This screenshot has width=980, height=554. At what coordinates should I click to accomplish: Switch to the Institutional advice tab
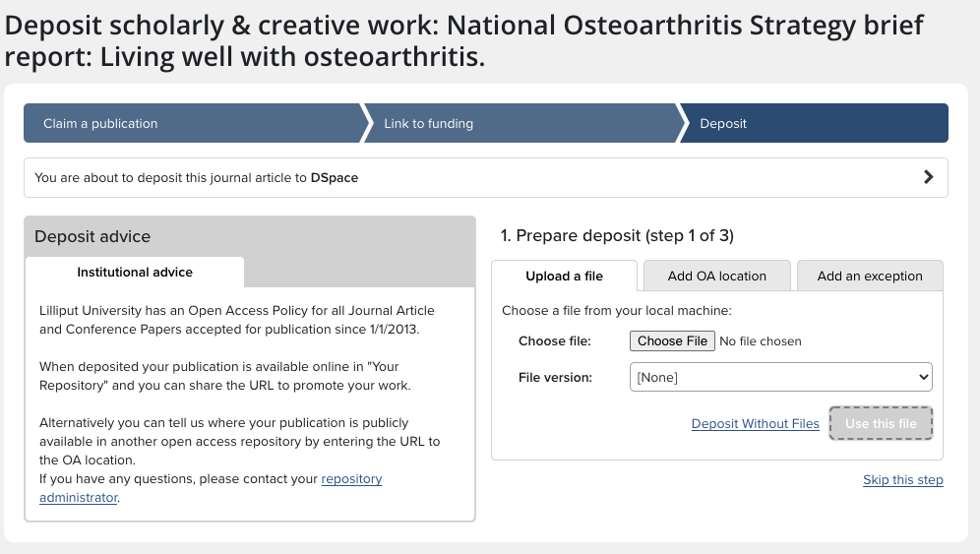point(135,273)
